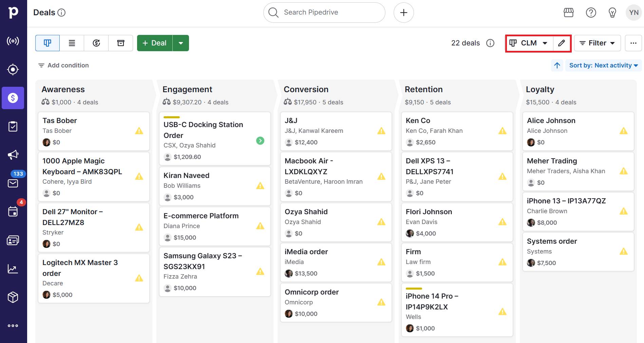Switch to archive view

(x=121, y=43)
